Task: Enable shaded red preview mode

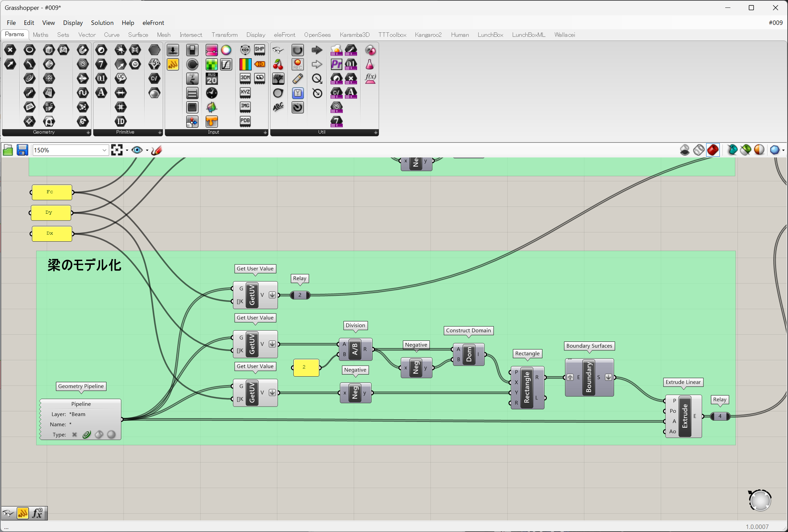Action: (713, 150)
